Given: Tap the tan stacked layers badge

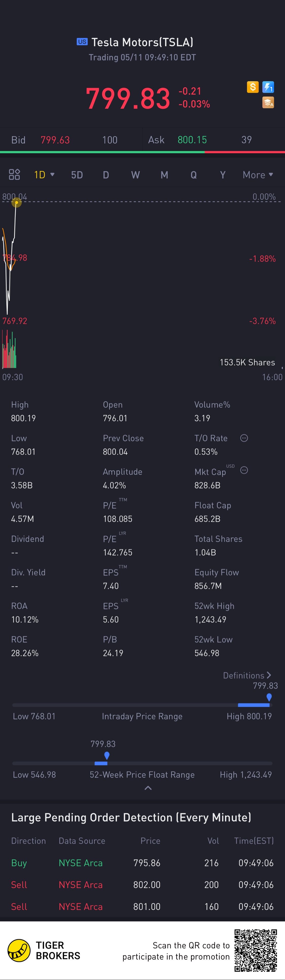Looking at the screenshot, I should (268, 102).
